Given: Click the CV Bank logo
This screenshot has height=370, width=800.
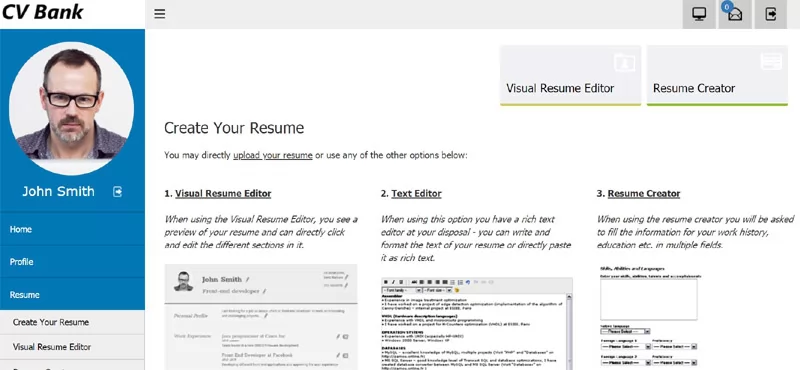Looking at the screenshot, I should click(43, 12).
